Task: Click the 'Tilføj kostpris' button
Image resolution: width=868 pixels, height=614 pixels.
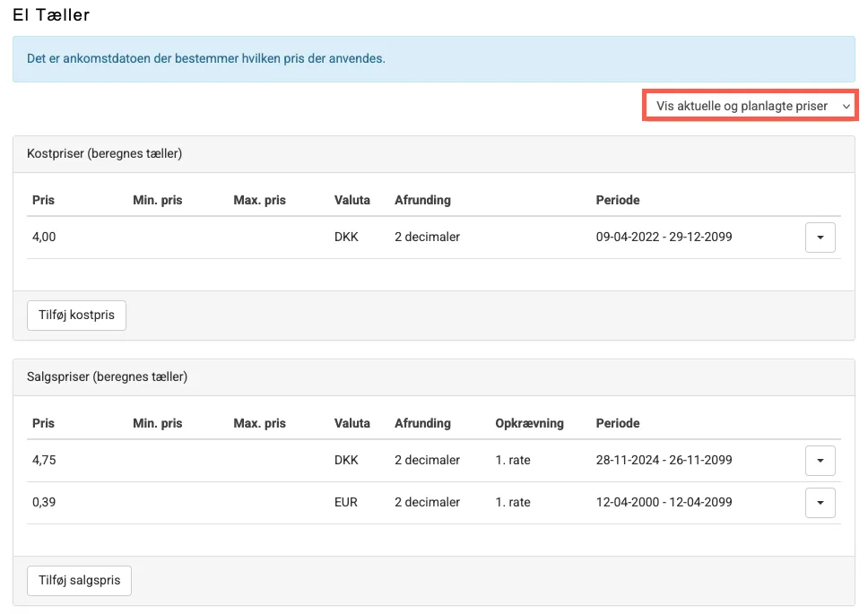Action: 76,316
